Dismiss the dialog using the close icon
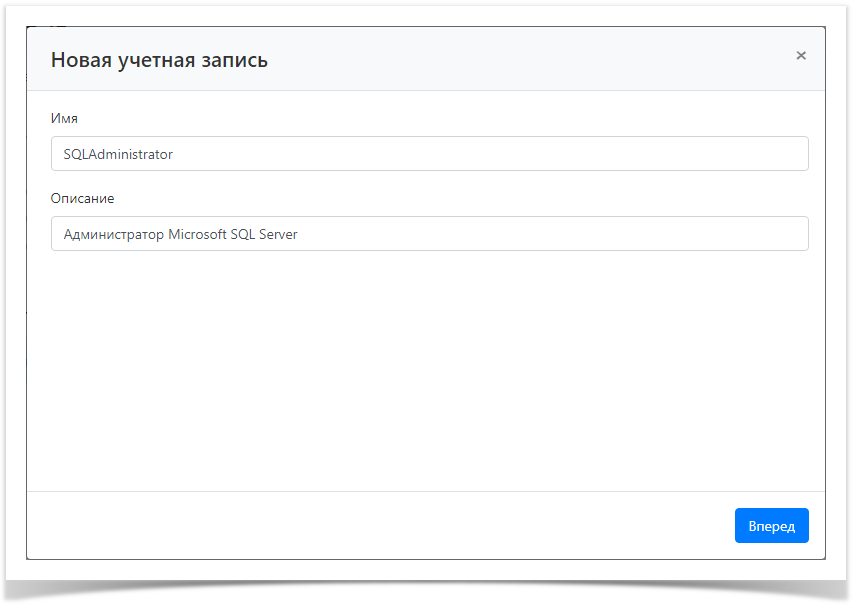 pyautogui.click(x=801, y=55)
